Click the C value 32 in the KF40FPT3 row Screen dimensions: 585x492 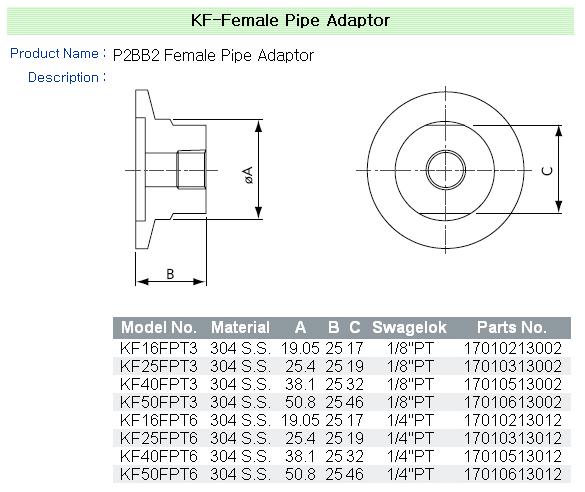click(x=355, y=384)
